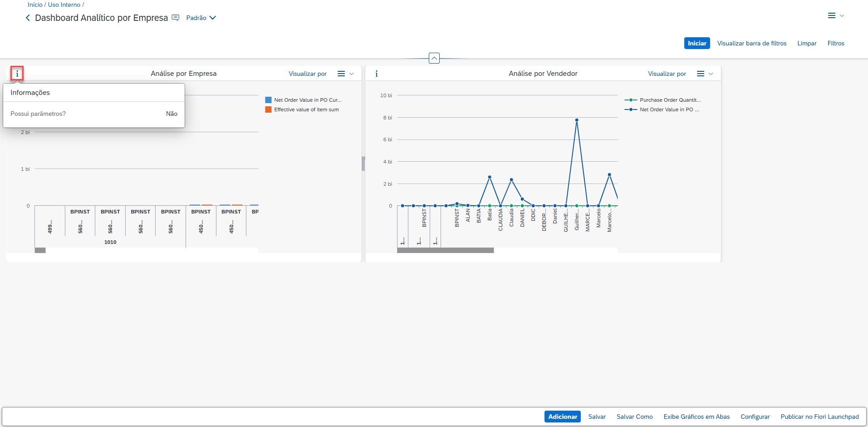Toggle Visualizar barra de filtros
This screenshot has height=427, width=868.
[x=752, y=43]
